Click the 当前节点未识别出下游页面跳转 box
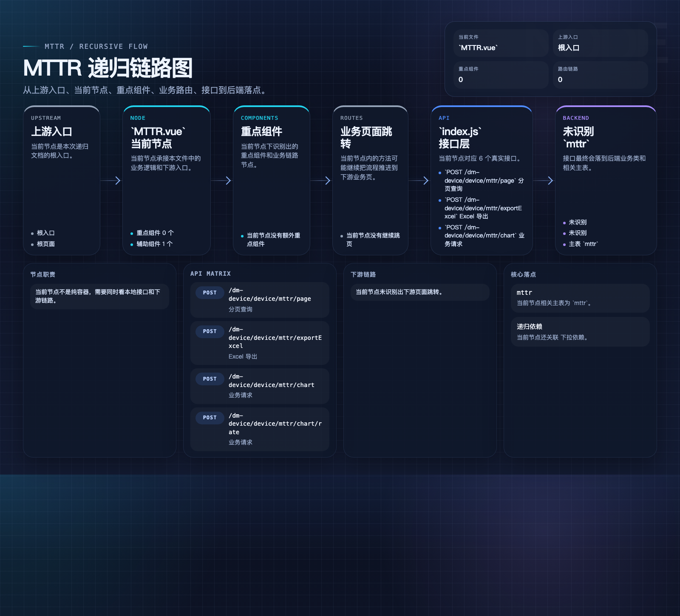The image size is (680, 616). pyautogui.click(x=420, y=292)
